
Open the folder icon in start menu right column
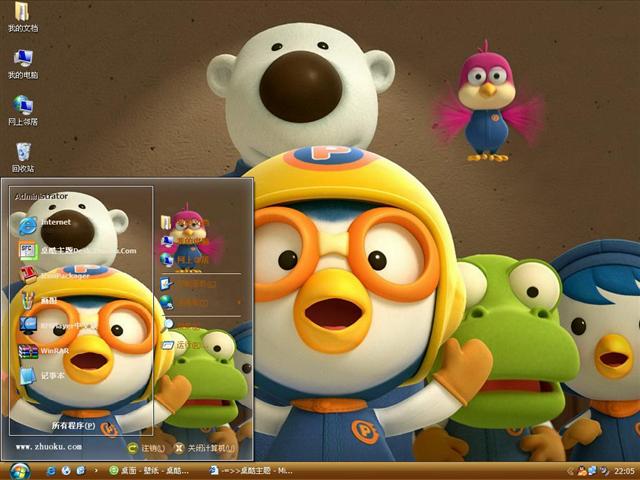166,223
